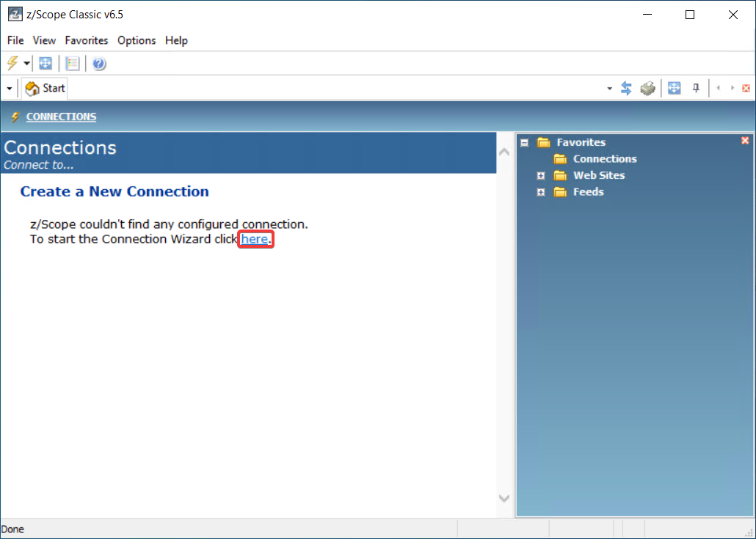Select the Connections folder in Favorites

[x=604, y=159]
